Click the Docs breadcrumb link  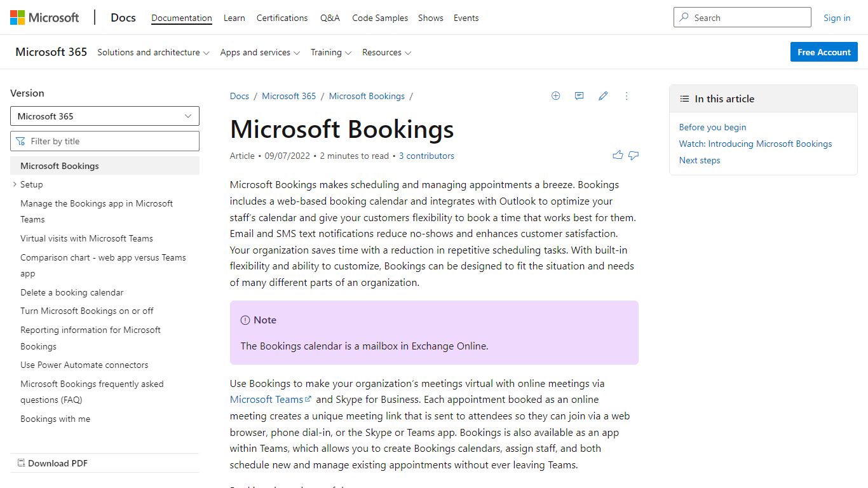point(240,96)
